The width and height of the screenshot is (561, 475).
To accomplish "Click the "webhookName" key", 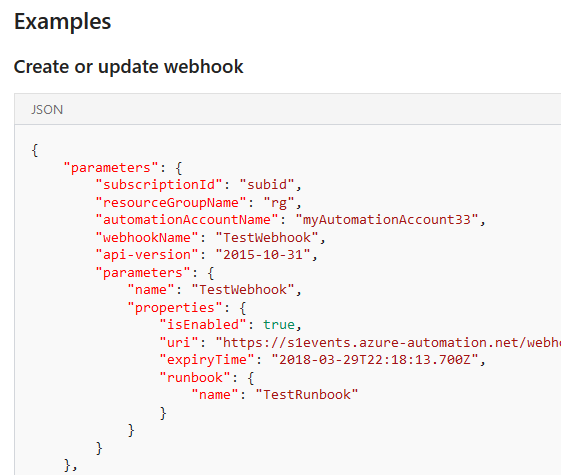I will [147, 238].
